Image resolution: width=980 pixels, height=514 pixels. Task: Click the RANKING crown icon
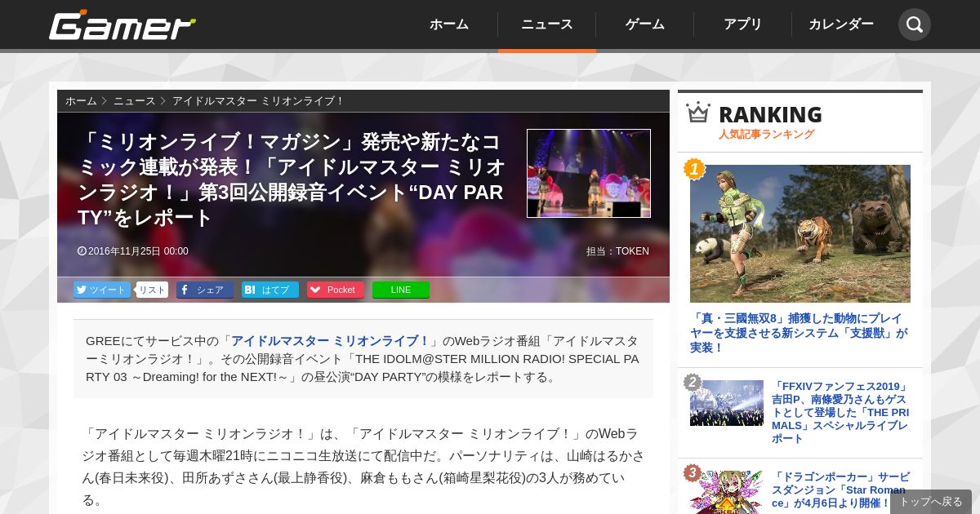click(698, 113)
